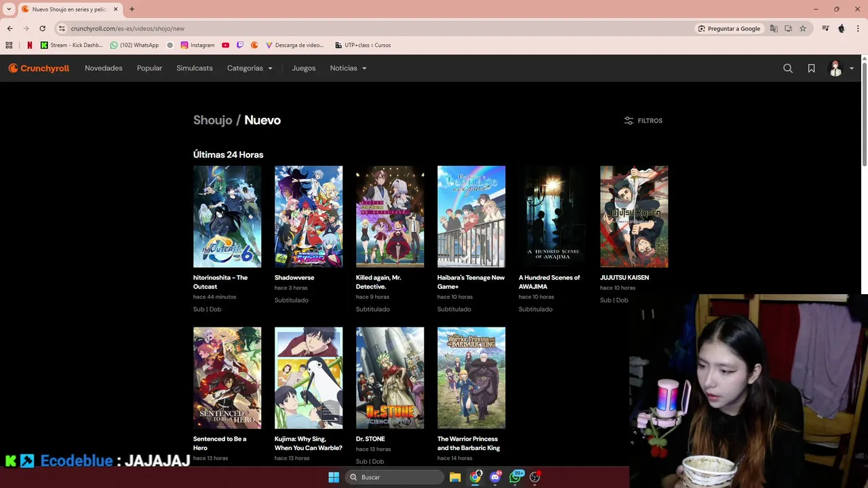Open Discord from the taskbar
The height and width of the screenshot is (488, 868).
(x=495, y=477)
